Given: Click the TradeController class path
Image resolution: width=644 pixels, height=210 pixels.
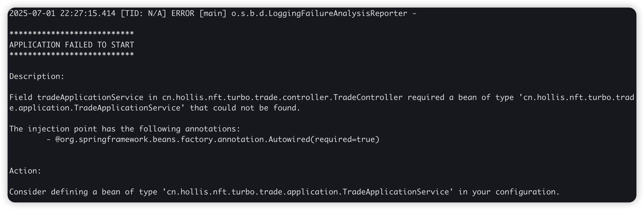Looking at the screenshot, I should coord(282,97).
